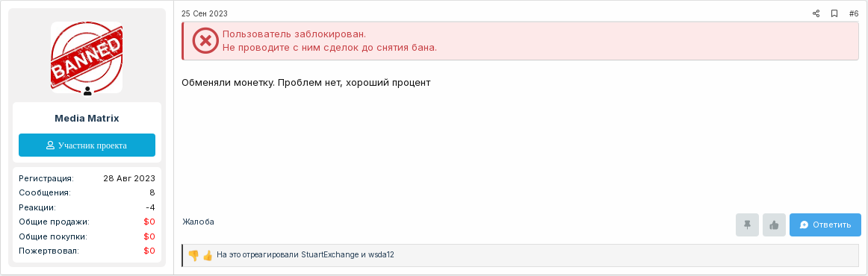
Task: Click the yellow thumbs-up reaction icon in the reactions bar
Action: click(x=208, y=255)
